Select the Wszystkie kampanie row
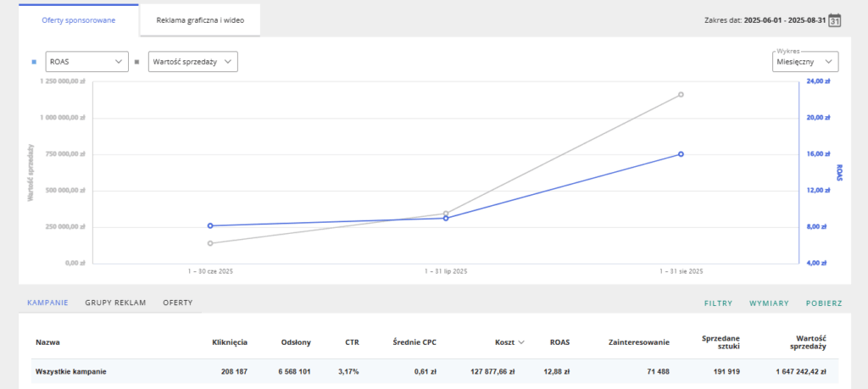This screenshot has height=389, width=868. [x=70, y=371]
